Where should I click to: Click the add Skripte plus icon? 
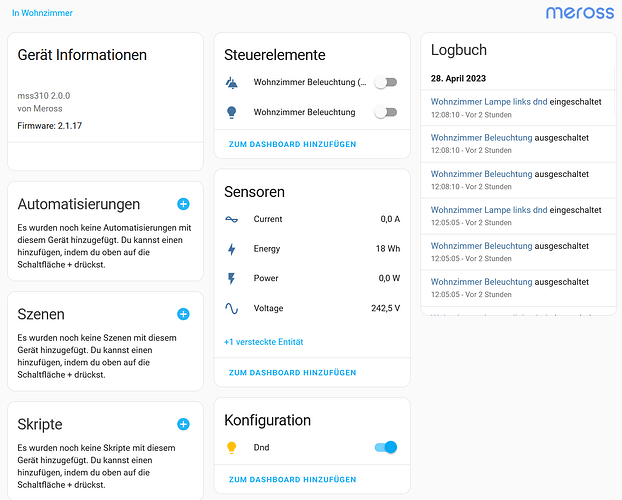click(x=183, y=424)
